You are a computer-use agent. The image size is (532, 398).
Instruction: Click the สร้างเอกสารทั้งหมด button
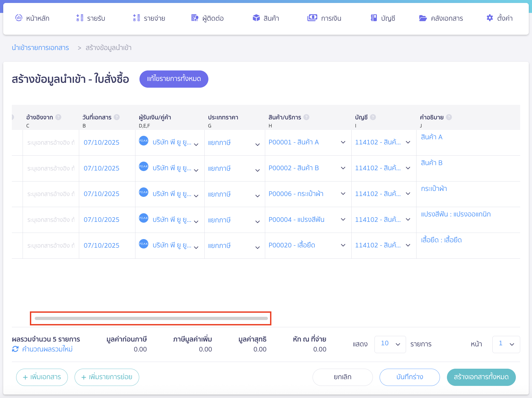point(481,377)
